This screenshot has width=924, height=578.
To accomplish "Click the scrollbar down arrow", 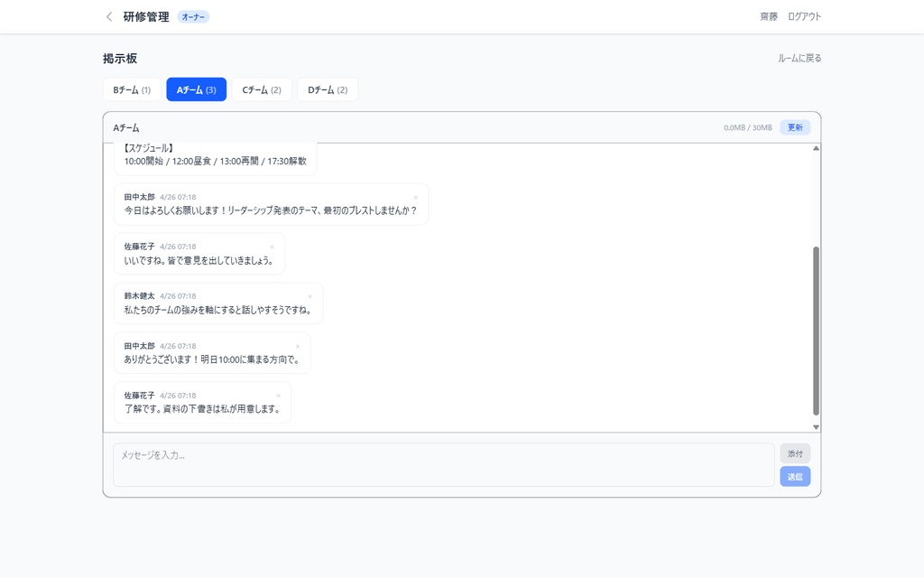I will pyautogui.click(x=816, y=426).
